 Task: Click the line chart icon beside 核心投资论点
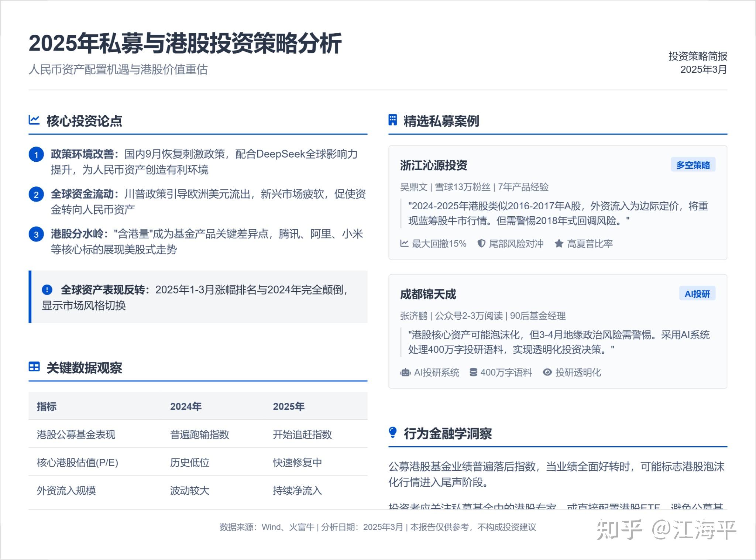click(x=34, y=120)
